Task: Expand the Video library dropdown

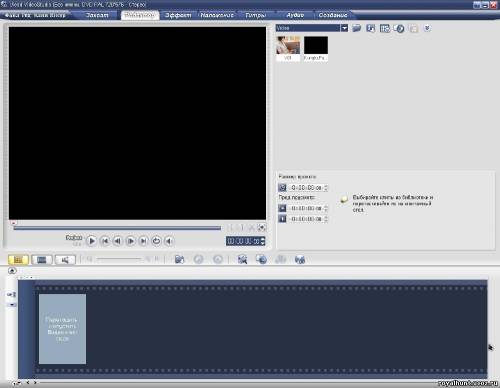Action: point(344,28)
